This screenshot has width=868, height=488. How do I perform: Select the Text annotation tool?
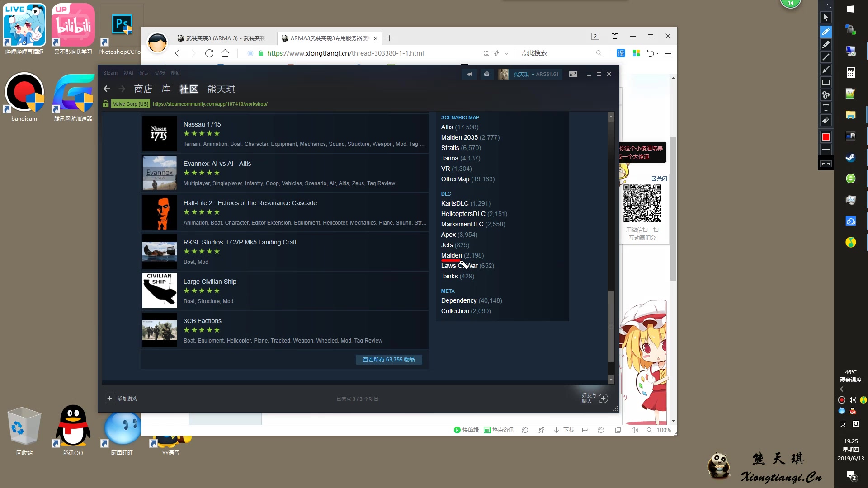click(x=826, y=108)
